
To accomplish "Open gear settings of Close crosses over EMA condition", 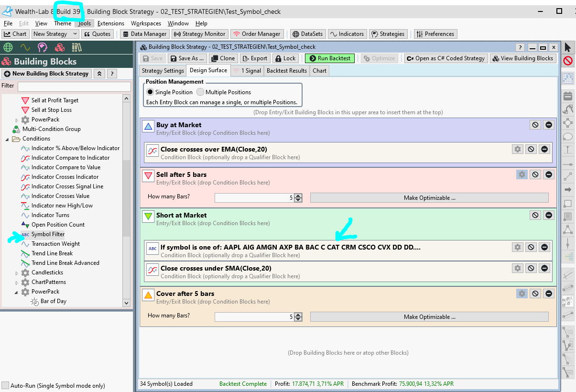I will [517, 149].
